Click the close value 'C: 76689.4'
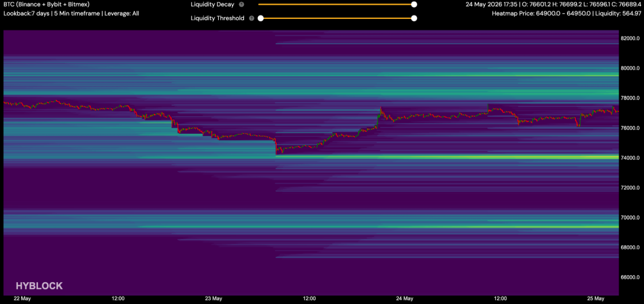The height and width of the screenshot is (304, 644). coord(627,5)
